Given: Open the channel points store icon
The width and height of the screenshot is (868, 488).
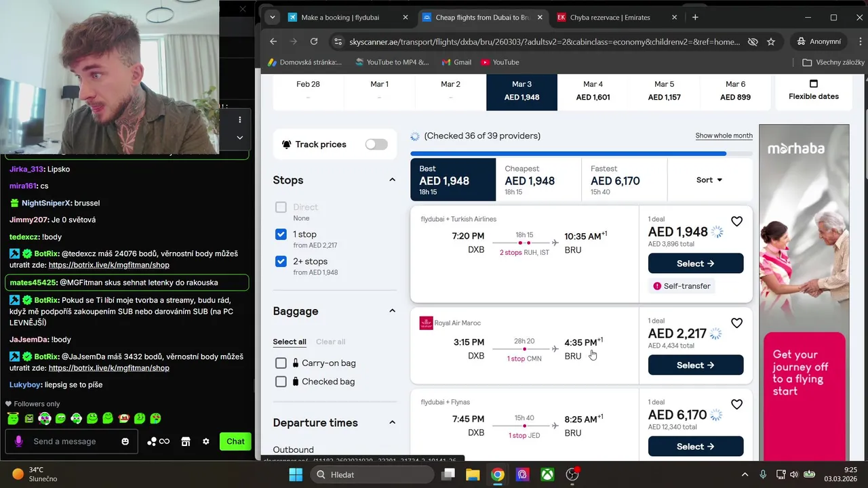Looking at the screenshot, I should click(x=186, y=441).
